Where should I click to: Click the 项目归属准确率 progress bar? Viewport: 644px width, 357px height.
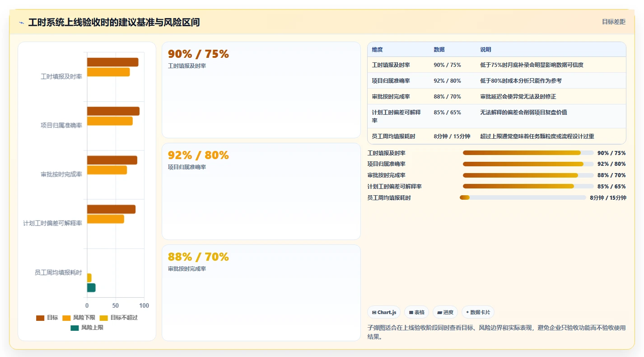point(528,164)
